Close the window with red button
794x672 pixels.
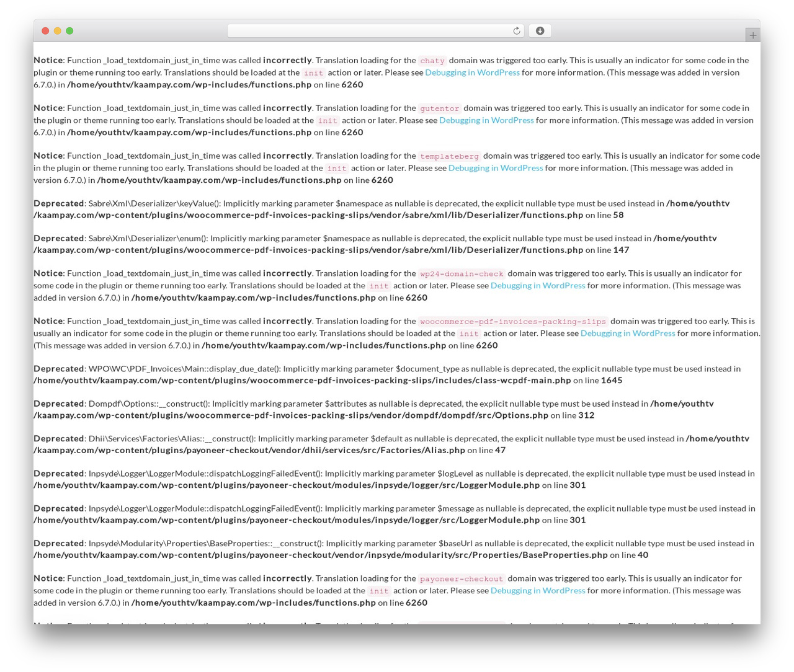tap(45, 31)
